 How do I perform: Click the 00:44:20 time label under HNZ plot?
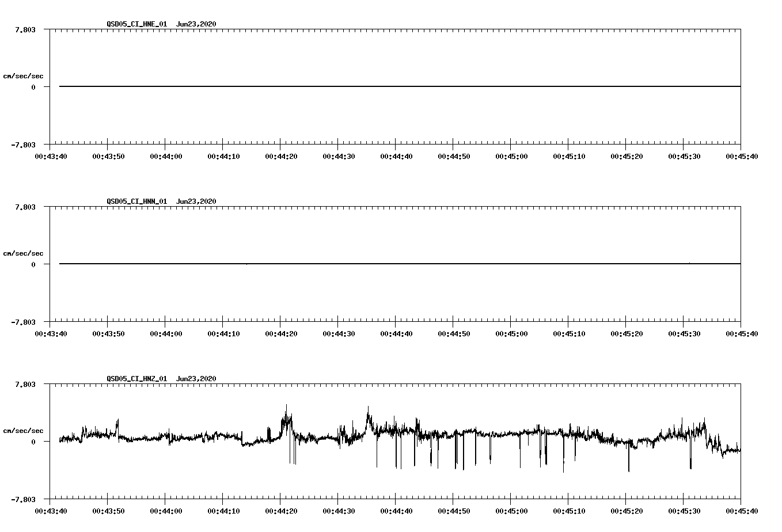(x=281, y=511)
